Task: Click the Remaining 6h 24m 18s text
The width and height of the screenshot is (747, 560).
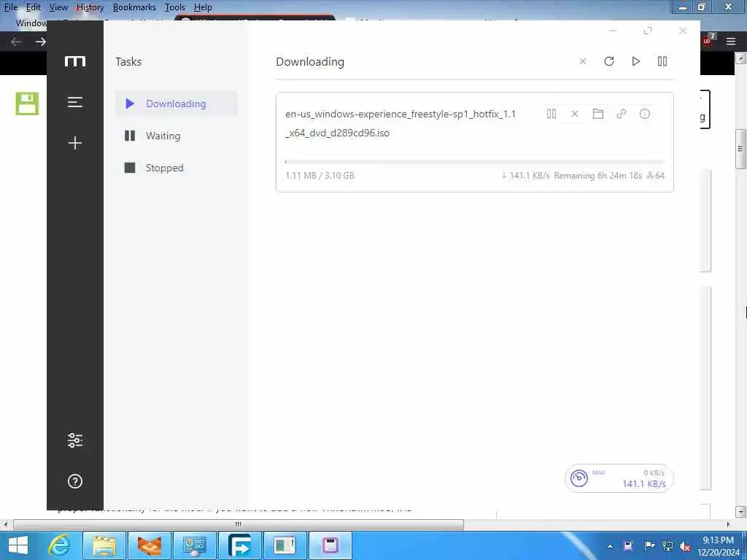Action: (x=598, y=176)
